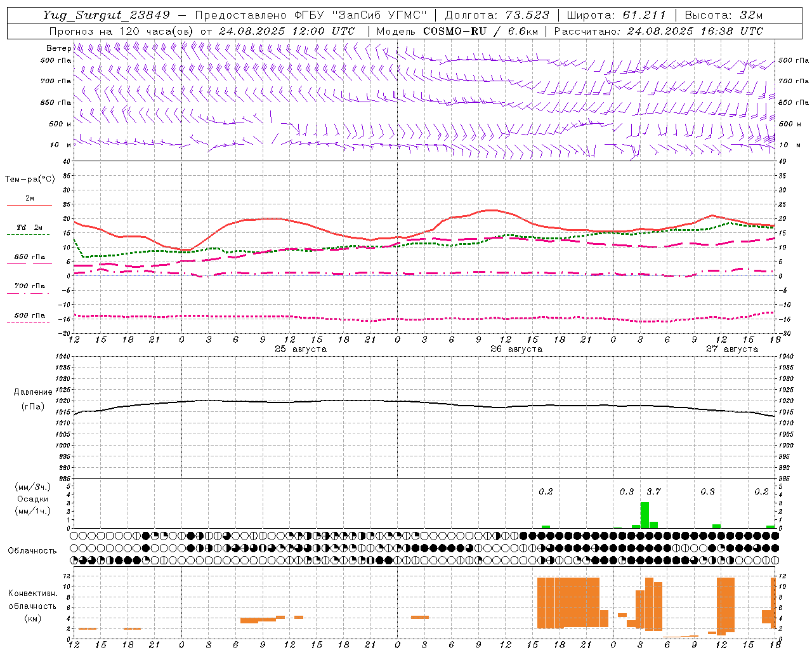Click the Широта: 61.211 value
This screenshot has width=812, height=650.
pos(617,15)
